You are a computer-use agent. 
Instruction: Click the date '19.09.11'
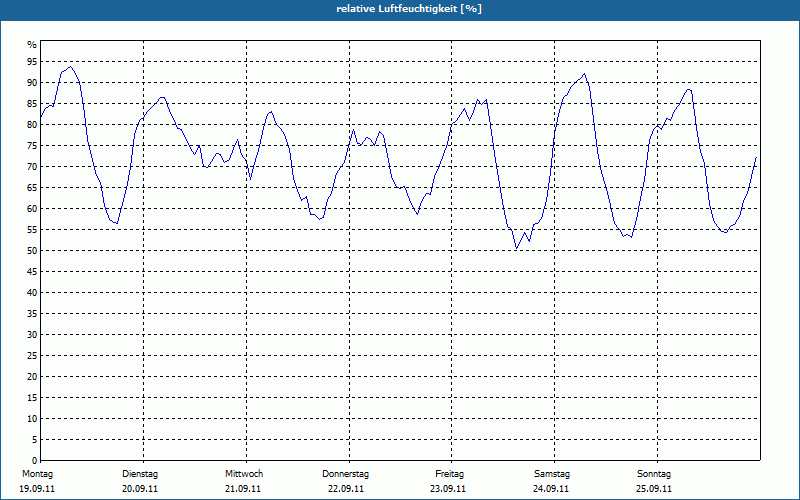click(37, 489)
